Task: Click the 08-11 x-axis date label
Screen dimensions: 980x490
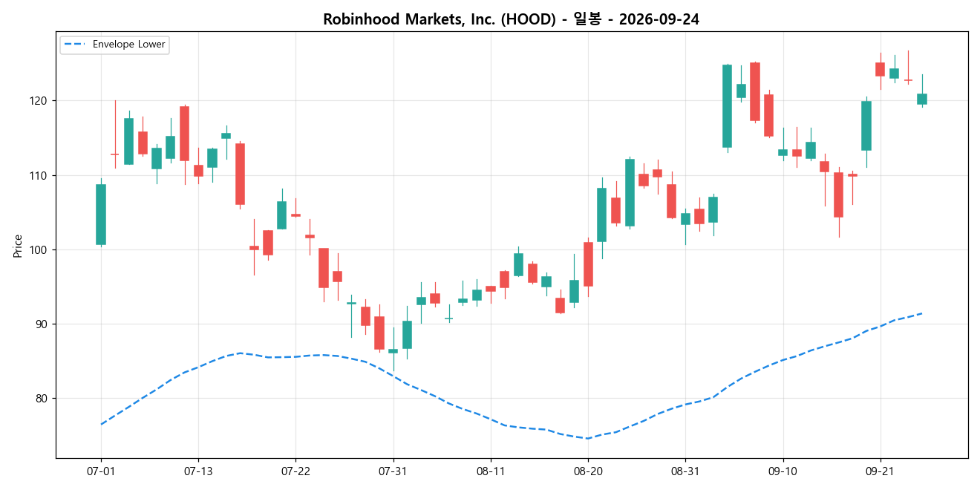Action: [490, 471]
